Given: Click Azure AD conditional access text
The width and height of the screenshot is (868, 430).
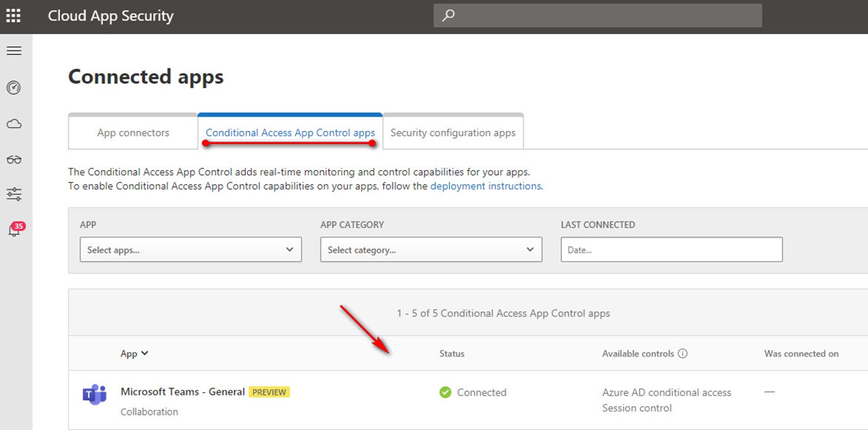Looking at the screenshot, I should [667, 392].
